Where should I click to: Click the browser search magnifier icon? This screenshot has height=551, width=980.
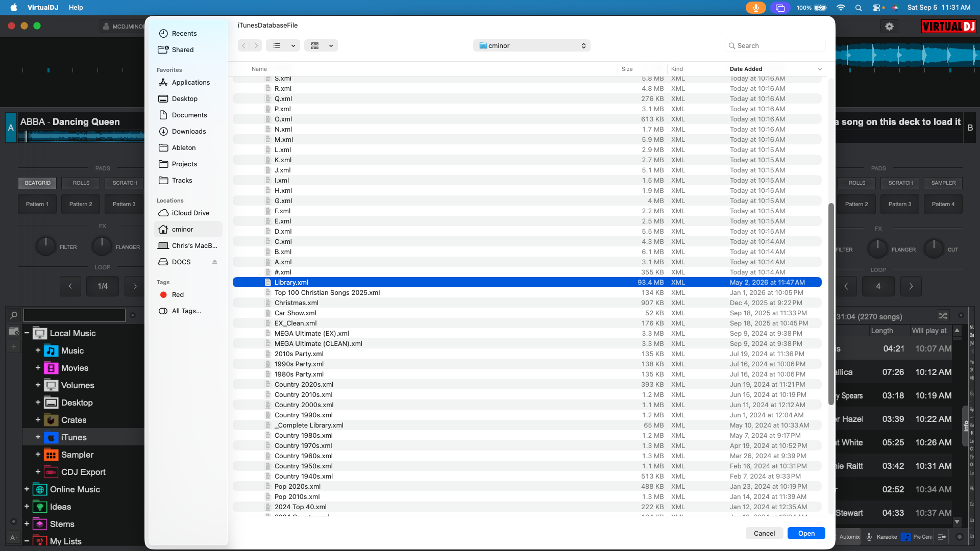coord(14,315)
